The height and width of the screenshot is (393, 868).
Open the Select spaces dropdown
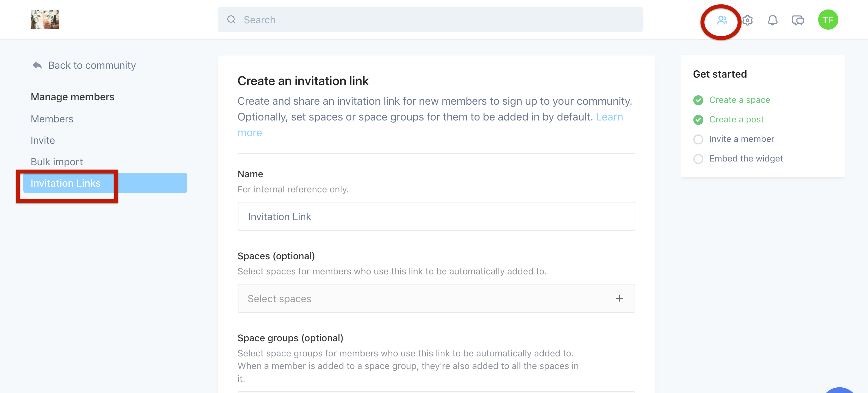point(436,298)
